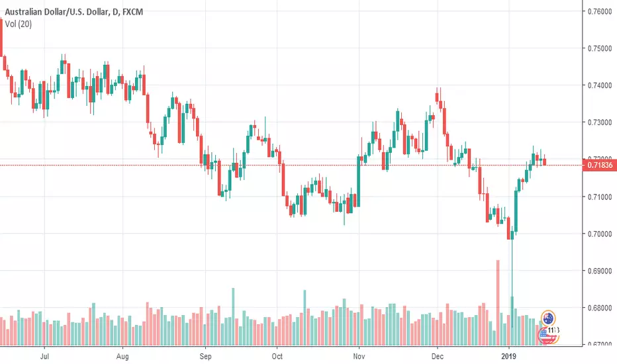Click the tallest red volume bar near 2019
This screenshot has height=364, width=617.
click(x=498, y=303)
